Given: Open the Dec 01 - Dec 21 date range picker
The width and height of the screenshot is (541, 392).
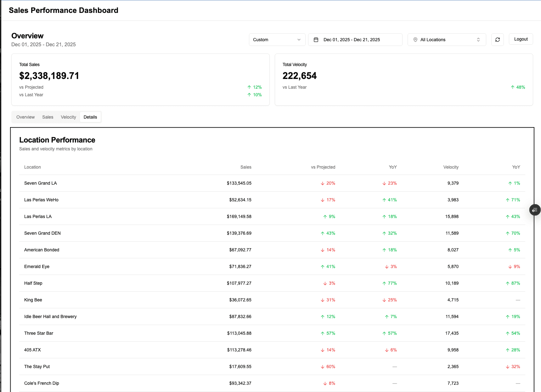Looking at the screenshot, I should point(355,39).
